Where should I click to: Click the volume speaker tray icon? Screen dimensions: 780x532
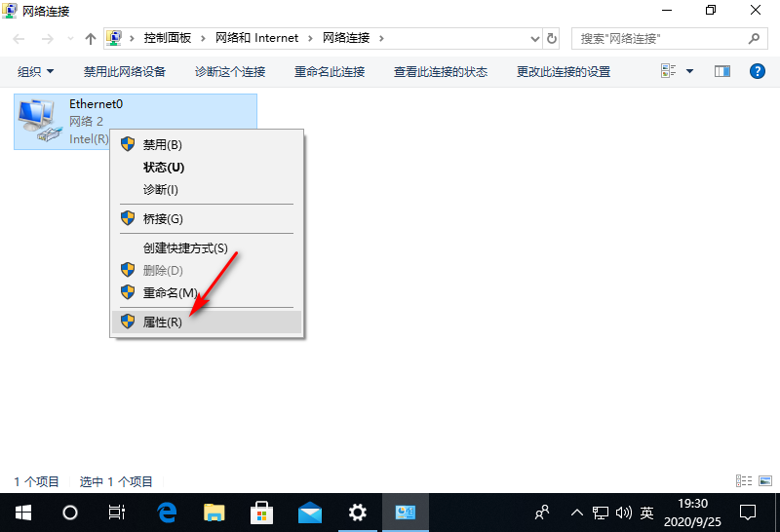pyautogui.click(x=623, y=513)
